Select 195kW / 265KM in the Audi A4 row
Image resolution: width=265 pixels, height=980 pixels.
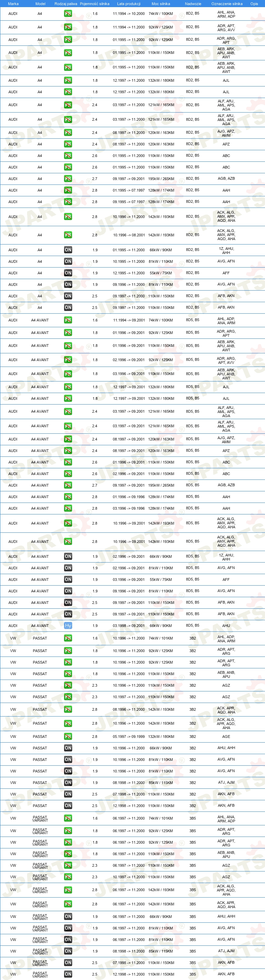[161, 179]
